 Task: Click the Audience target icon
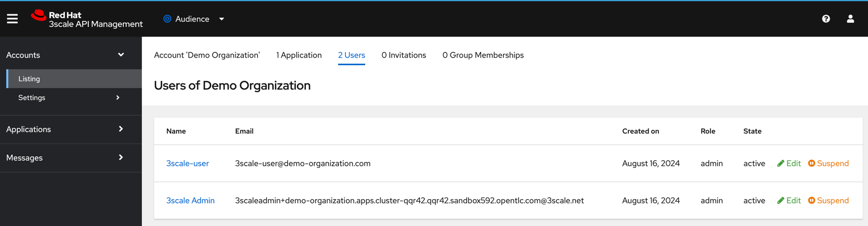[x=167, y=19]
